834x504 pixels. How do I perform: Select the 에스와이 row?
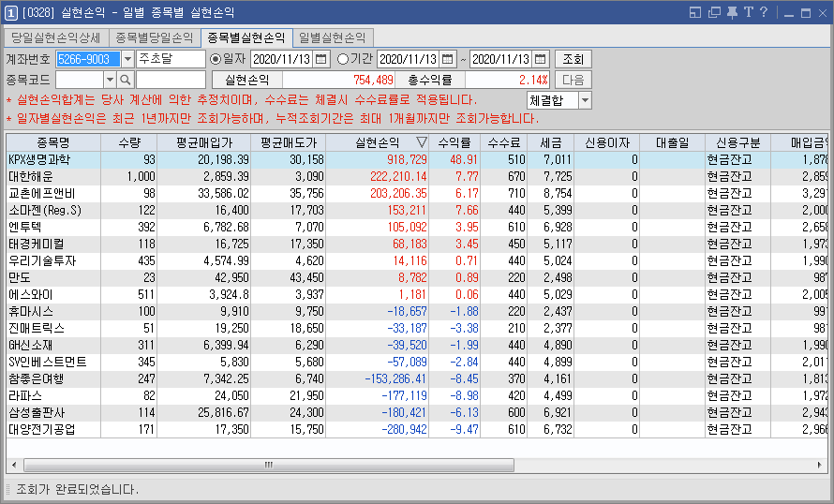pyautogui.click(x=417, y=294)
